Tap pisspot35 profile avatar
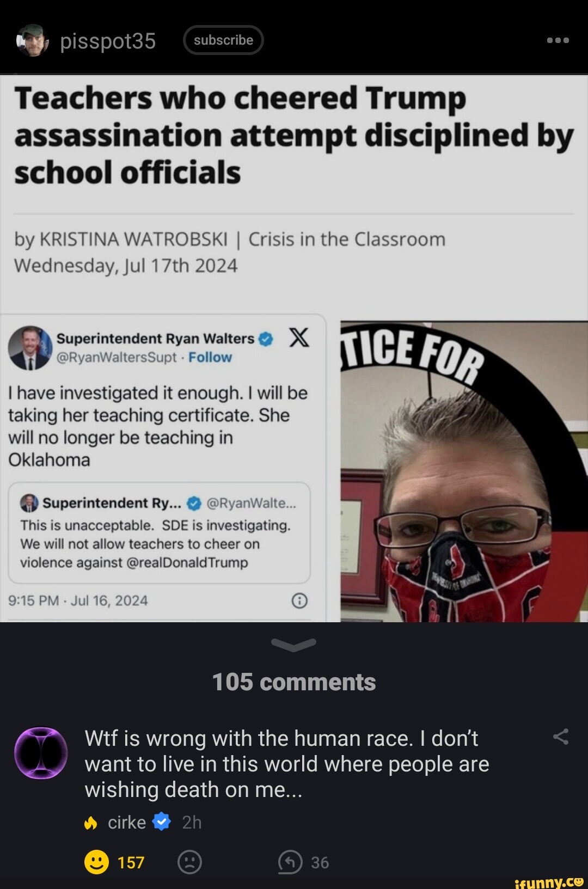 33,40
